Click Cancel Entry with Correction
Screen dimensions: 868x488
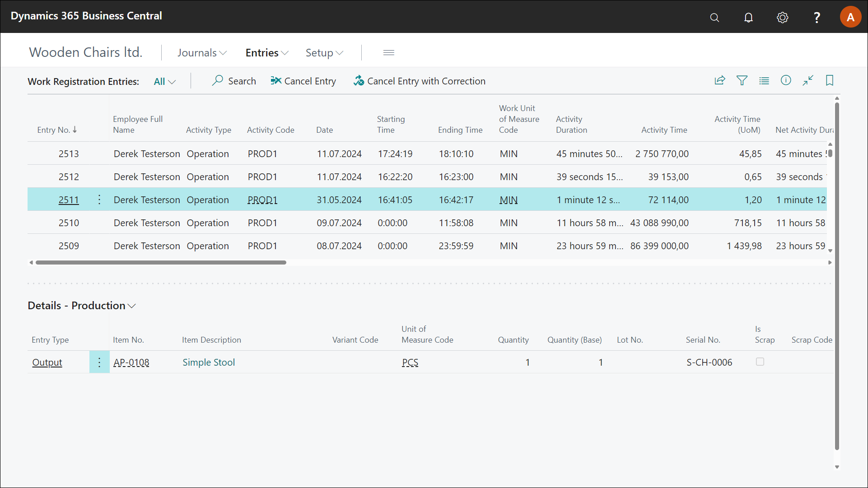pos(420,81)
